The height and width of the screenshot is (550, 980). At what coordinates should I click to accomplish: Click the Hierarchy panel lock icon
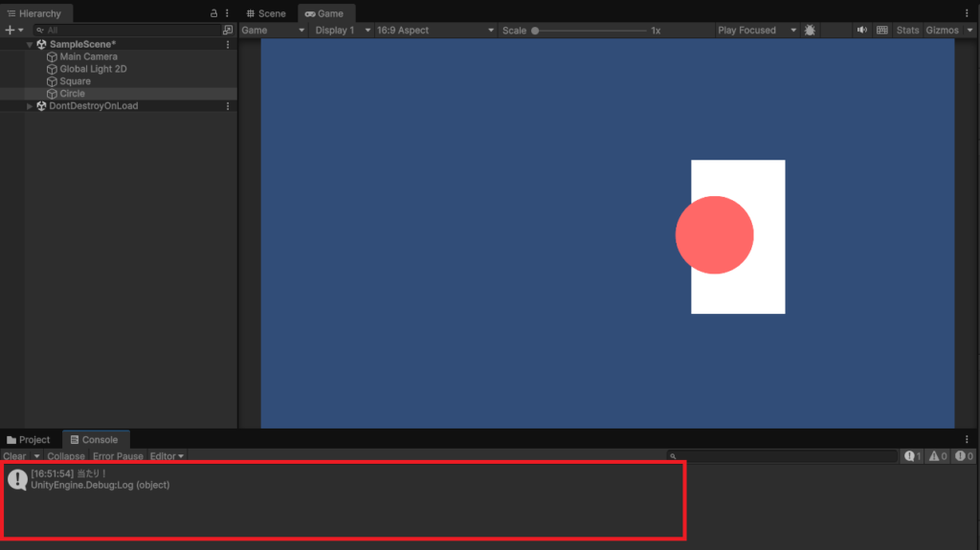(213, 13)
